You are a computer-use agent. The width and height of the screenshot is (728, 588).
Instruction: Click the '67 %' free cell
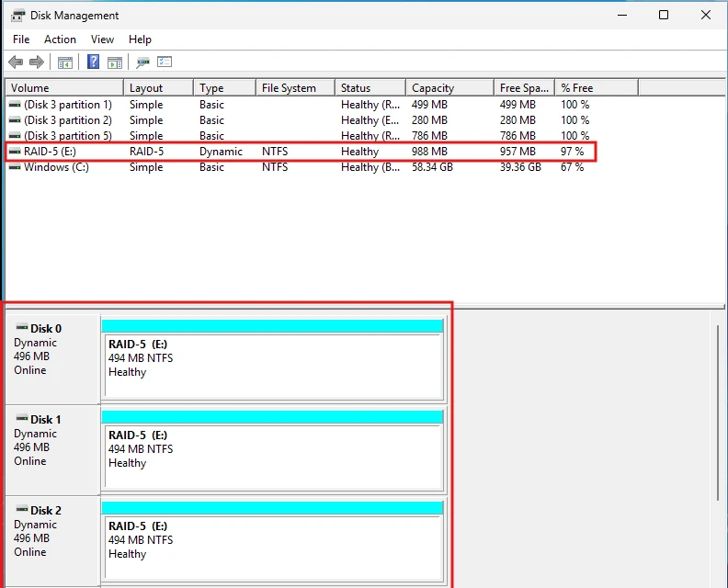572,167
